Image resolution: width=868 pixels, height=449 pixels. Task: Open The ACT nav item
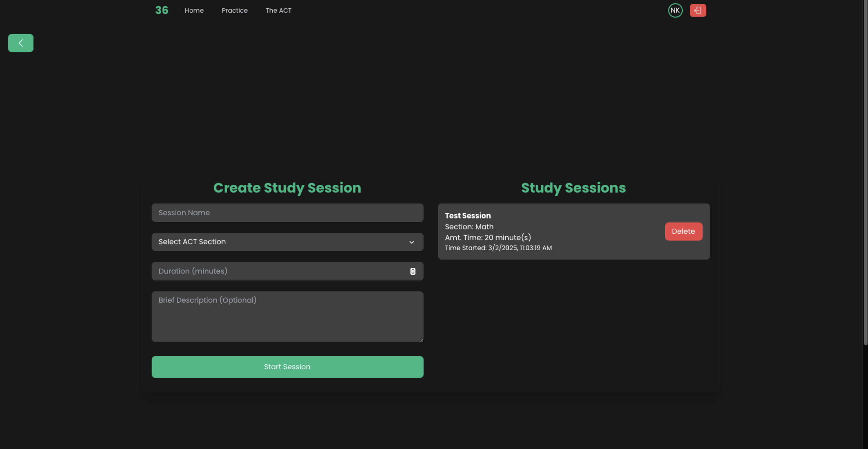pos(278,10)
